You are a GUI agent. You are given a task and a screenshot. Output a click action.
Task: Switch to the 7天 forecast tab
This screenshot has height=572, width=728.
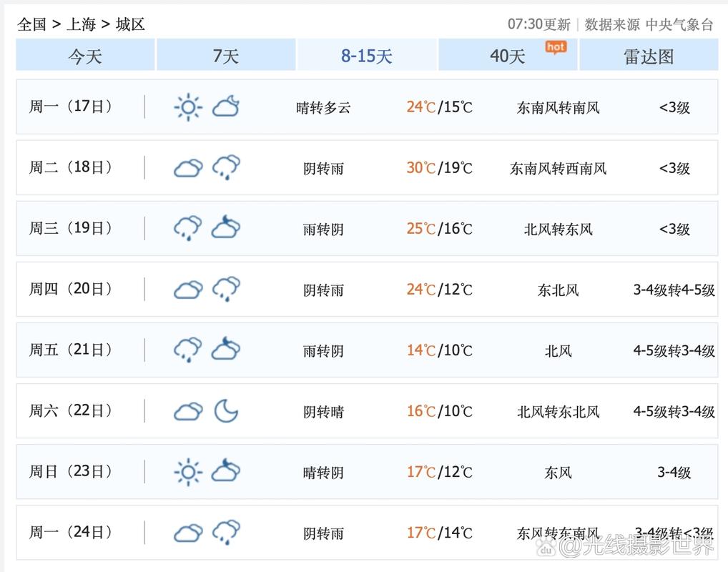pos(226,56)
